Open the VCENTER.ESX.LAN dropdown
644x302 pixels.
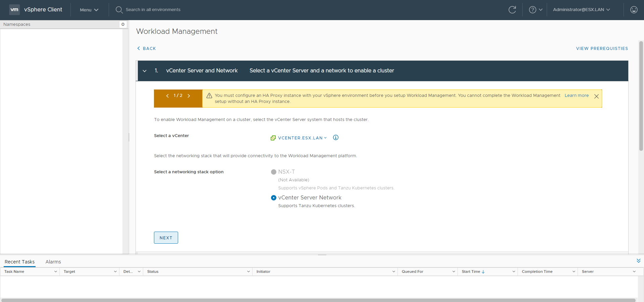click(x=300, y=138)
